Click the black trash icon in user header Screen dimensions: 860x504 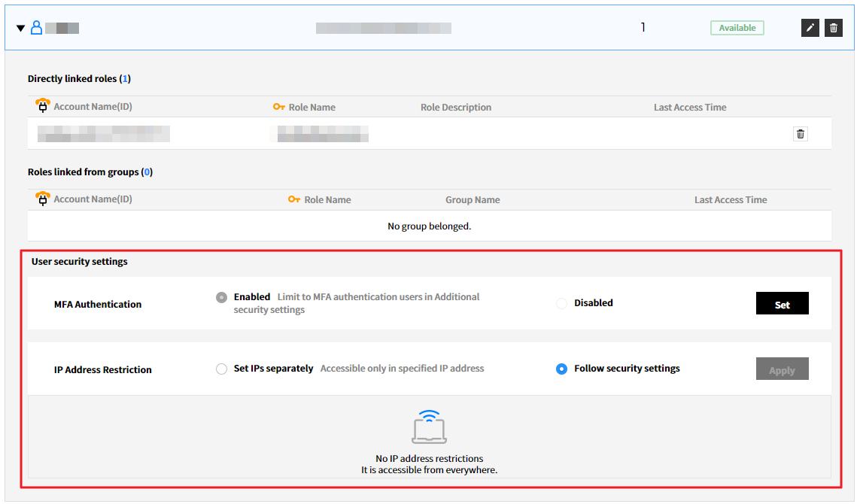pos(834,28)
